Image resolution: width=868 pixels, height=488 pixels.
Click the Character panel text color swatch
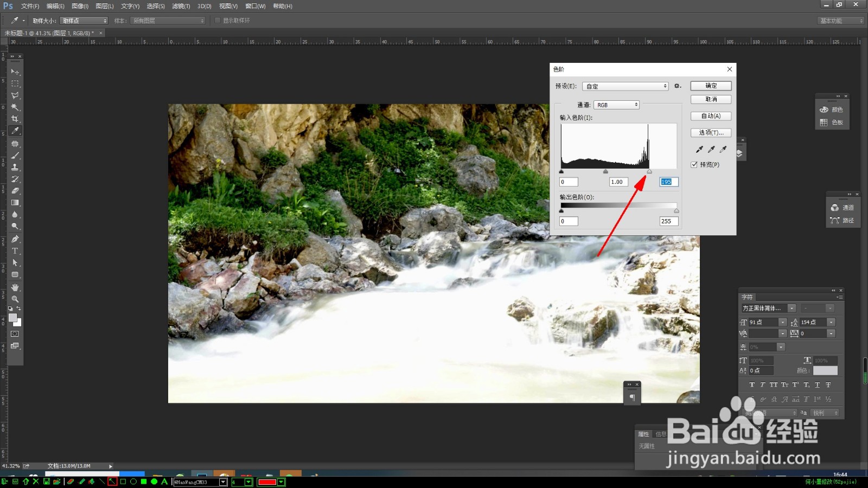(825, 371)
